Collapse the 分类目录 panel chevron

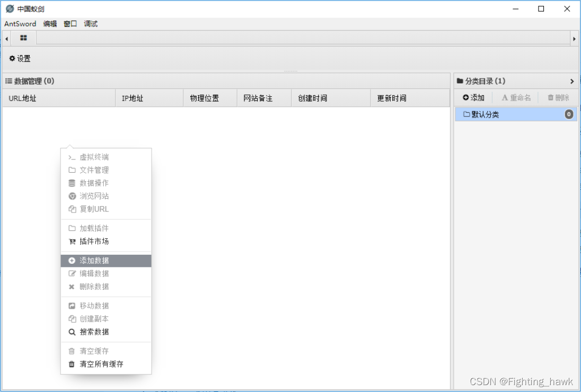click(x=572, y=81)
